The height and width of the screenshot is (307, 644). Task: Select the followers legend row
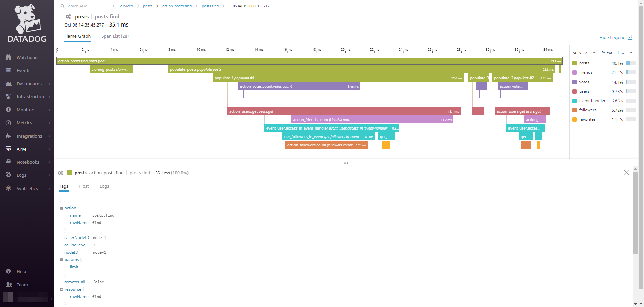[x=604, y=110]
